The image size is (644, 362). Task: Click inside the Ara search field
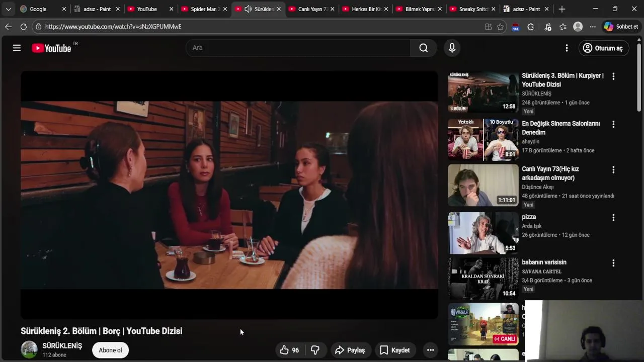298,48
